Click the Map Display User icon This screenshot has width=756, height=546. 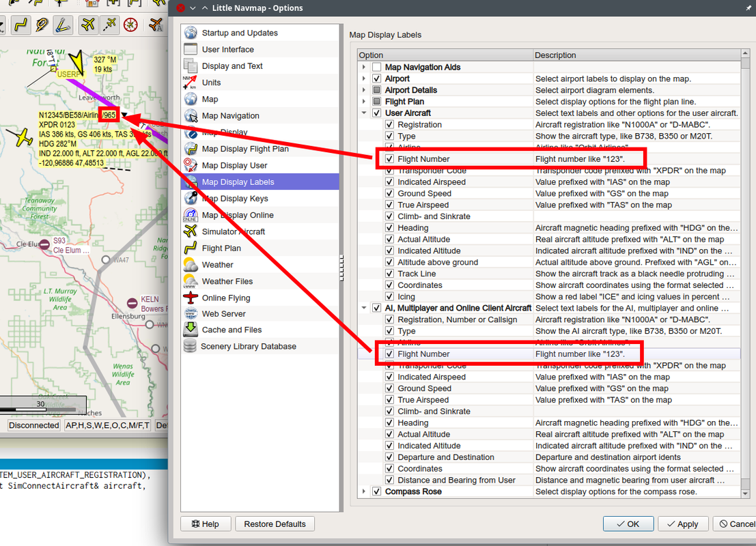tap(191, 165)
